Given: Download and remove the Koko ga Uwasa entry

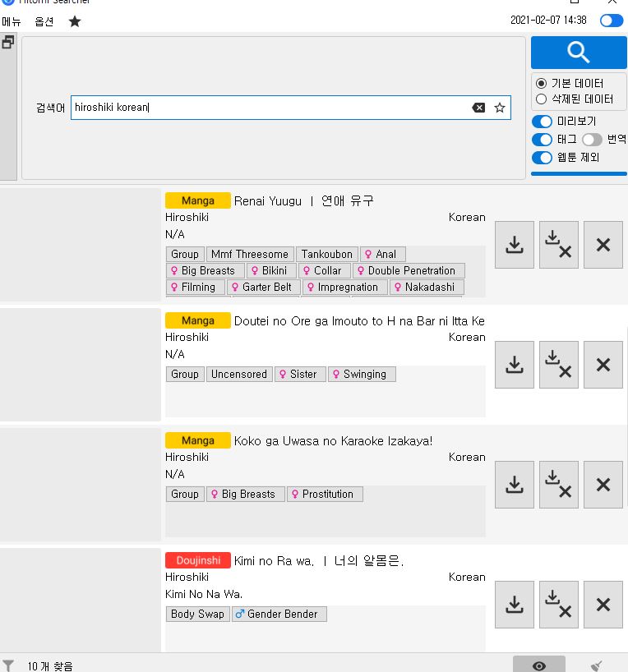Looking at the screenshot, I should pos(558,485).
